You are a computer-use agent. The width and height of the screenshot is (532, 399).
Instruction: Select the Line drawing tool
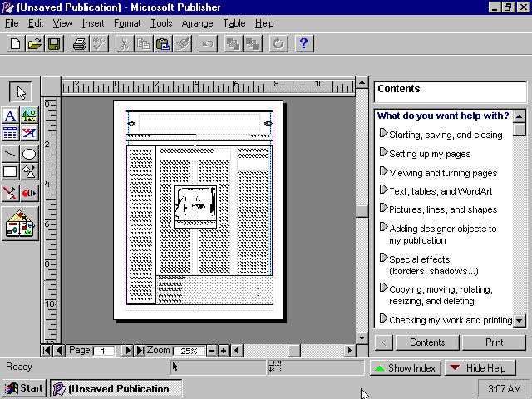coord(10,155)
